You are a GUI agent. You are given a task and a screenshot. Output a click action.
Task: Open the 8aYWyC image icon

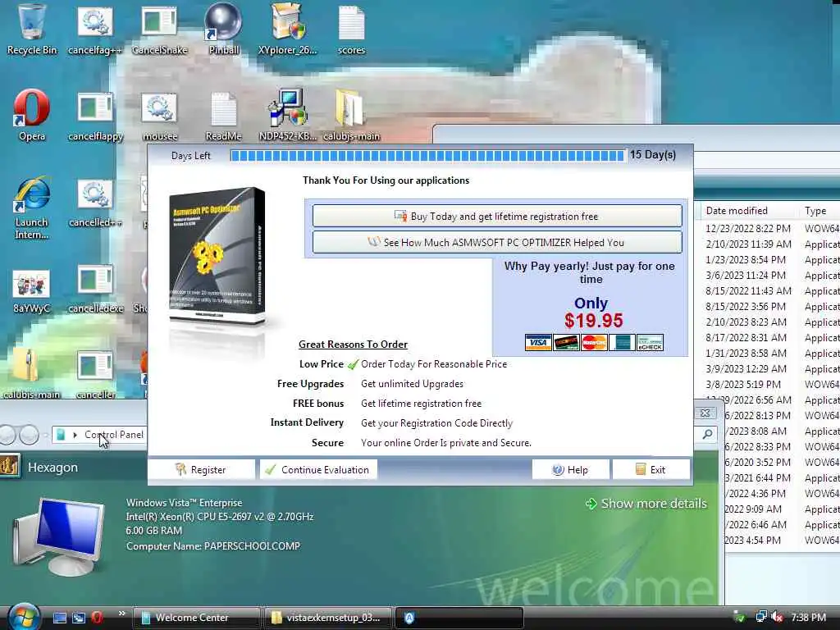coord(32,291)
